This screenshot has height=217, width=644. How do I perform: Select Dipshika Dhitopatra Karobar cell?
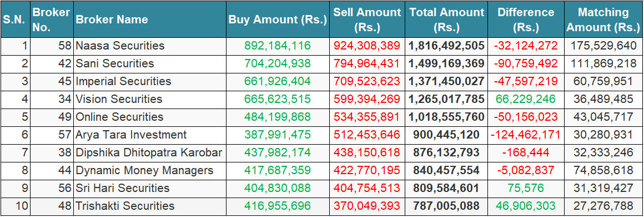tap(149, 152)
